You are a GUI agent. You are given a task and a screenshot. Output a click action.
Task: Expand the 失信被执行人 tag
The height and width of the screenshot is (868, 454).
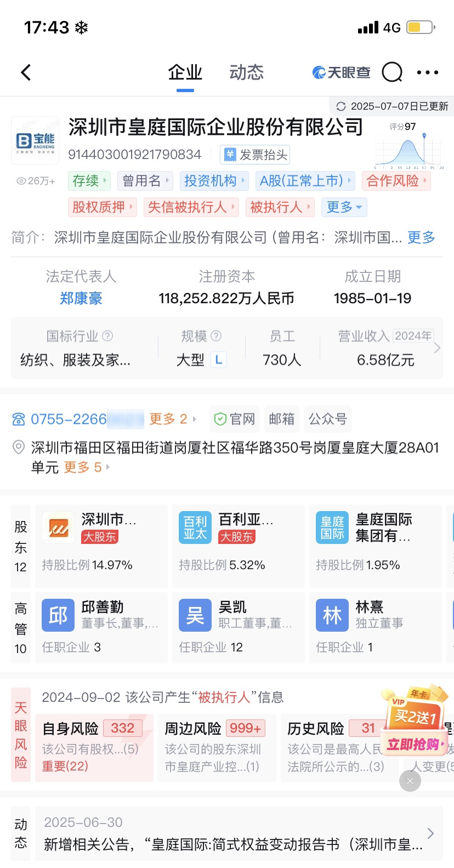pos(191,207)
